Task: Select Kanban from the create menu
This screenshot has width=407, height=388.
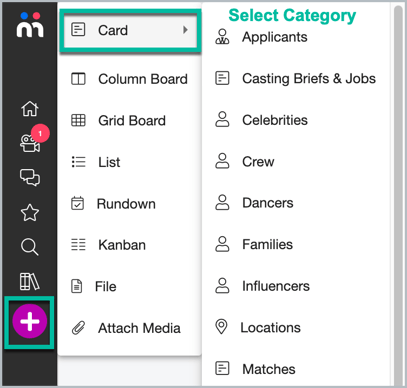Action: [x=130, y=245]
